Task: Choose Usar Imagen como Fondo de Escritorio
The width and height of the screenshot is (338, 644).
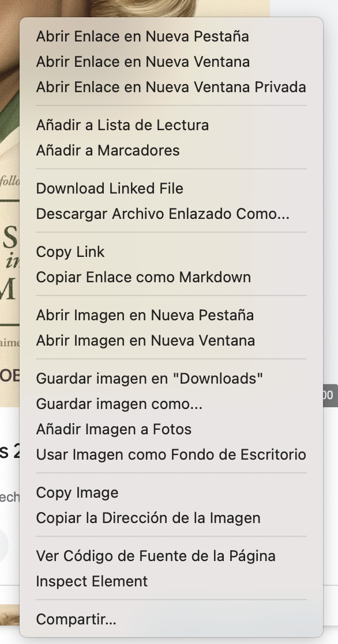Action: 171,454
